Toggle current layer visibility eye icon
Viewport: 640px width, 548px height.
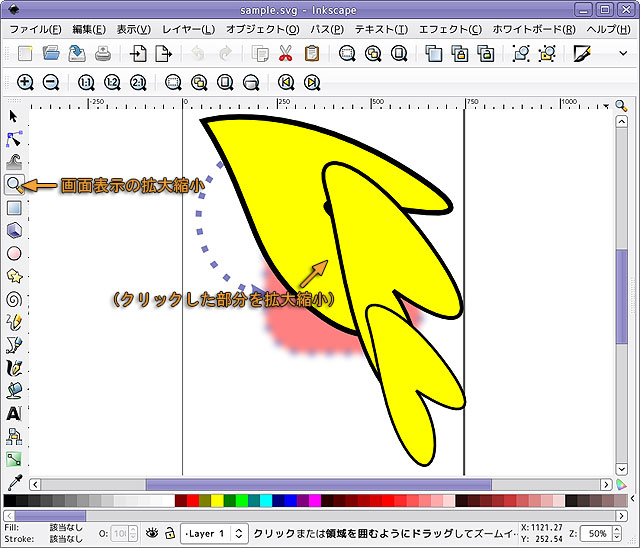tap(154, 534)
